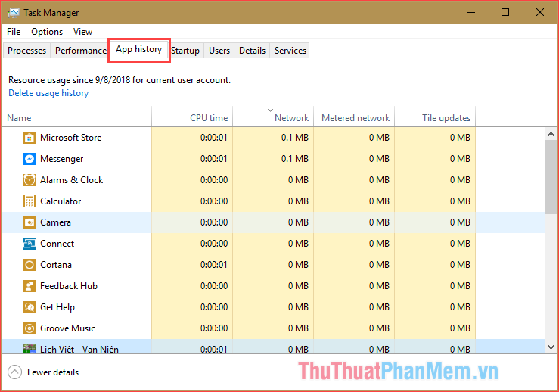Maximize the Task Manager window
The width and height of the screenshot is (559, 392).
505,12
